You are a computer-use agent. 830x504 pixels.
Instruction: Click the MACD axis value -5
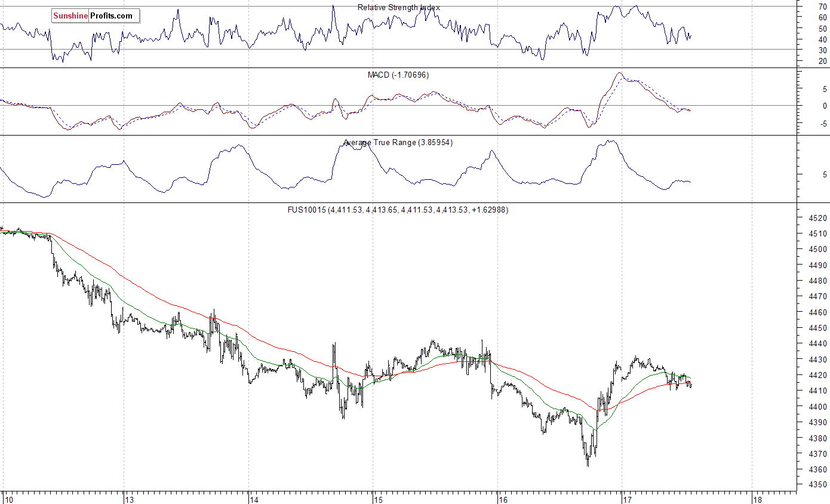click(x=823, y=124)
